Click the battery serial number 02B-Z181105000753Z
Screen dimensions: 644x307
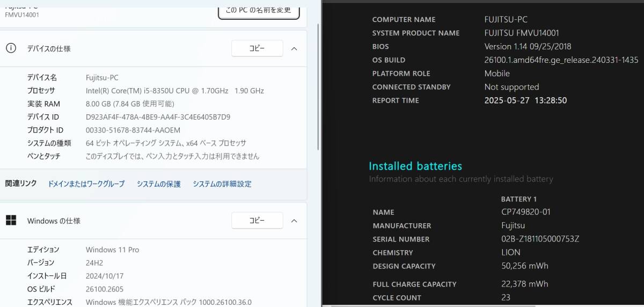[x=540, y=239]
